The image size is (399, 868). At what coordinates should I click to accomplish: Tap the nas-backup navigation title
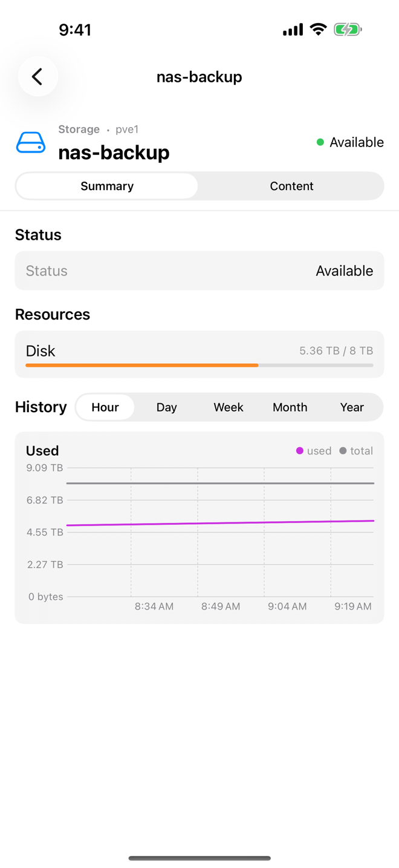[x=199, y=77]
